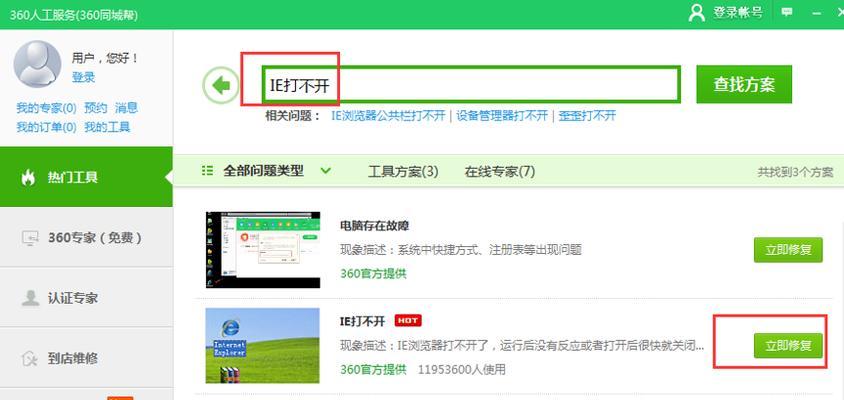Click the 查找方案 search button

(744, 84)
